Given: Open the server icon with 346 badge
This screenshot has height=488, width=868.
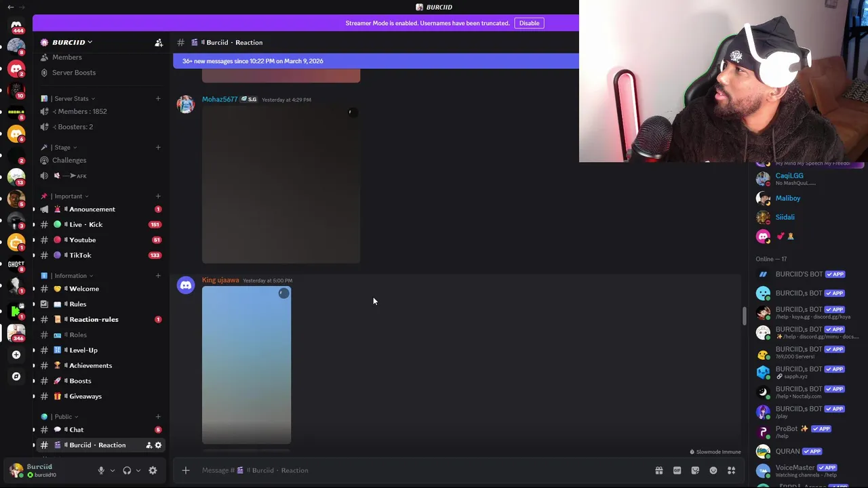Looking at the screenshot, I should pos(16,333).
